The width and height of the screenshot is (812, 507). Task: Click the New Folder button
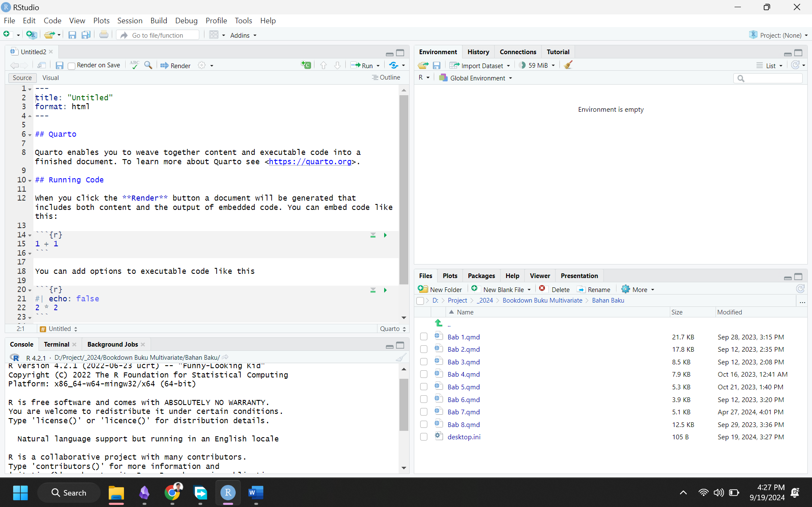pyautogui.click(x=440, y=289)
